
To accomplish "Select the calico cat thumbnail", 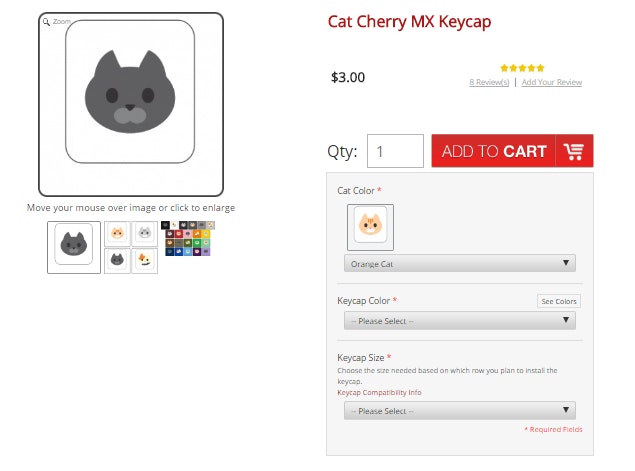I will coord(145,260).
